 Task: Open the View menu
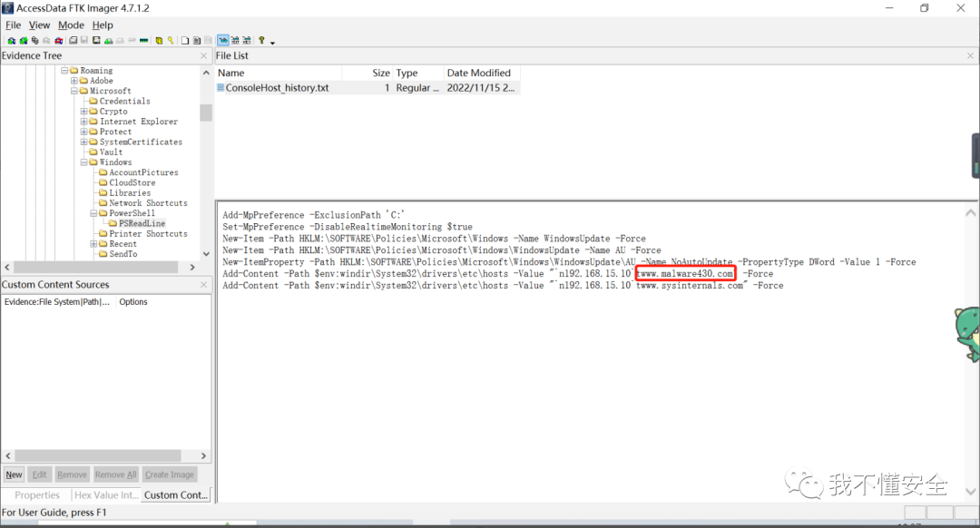click(x=39, y=25)
